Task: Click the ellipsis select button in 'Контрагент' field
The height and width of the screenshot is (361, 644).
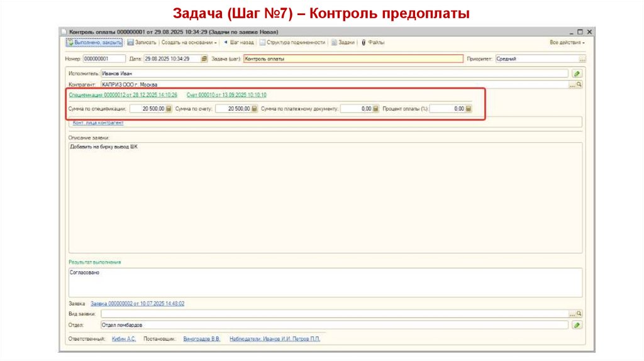Action: pos(572,85)
